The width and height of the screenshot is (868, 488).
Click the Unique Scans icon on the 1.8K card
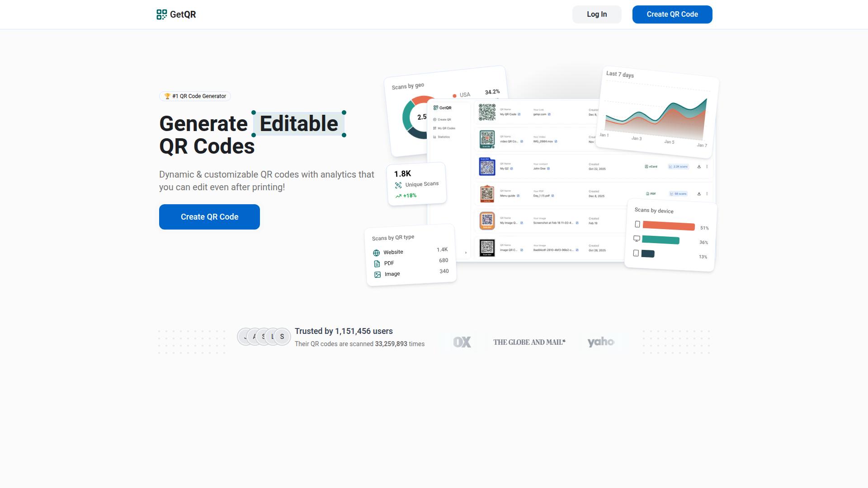point(398,184)
